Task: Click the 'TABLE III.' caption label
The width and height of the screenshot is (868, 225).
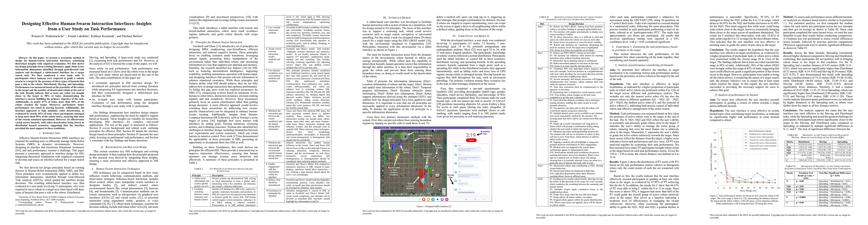Action: 793,135
